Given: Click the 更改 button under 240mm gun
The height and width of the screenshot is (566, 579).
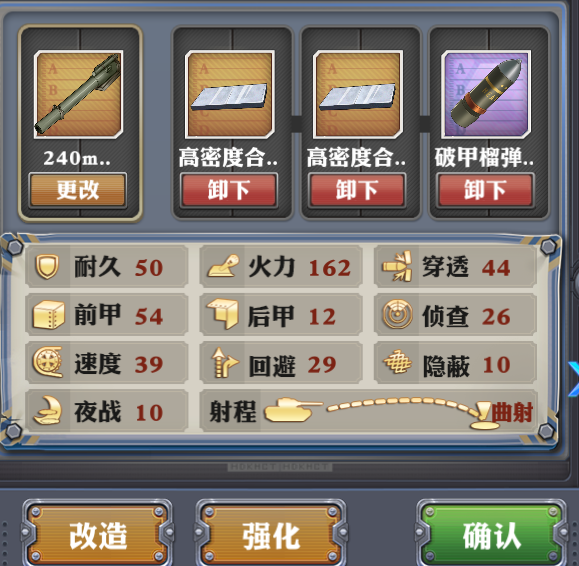Looking at the screenshot, I should 78,190.
